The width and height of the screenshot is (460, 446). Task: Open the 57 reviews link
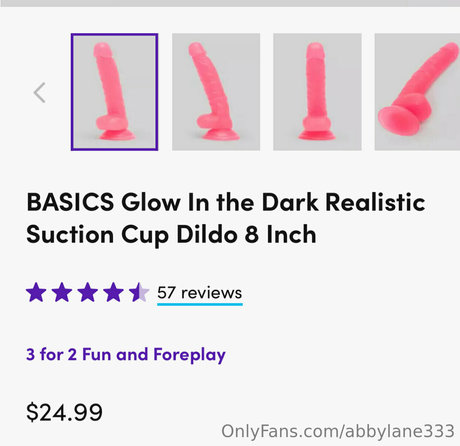(x=200, y=293)
